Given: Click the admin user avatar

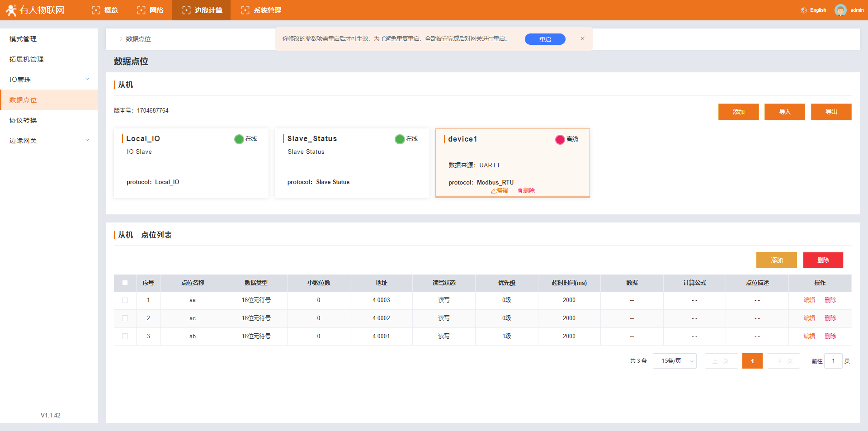Looking at the screenshot, I should (x=840, y=10).
